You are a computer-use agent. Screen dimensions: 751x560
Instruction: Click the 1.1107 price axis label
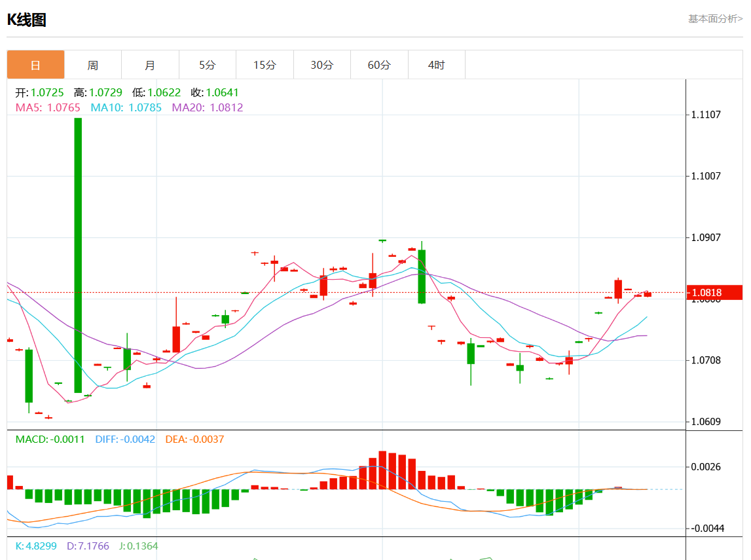(x=706, y=115)
